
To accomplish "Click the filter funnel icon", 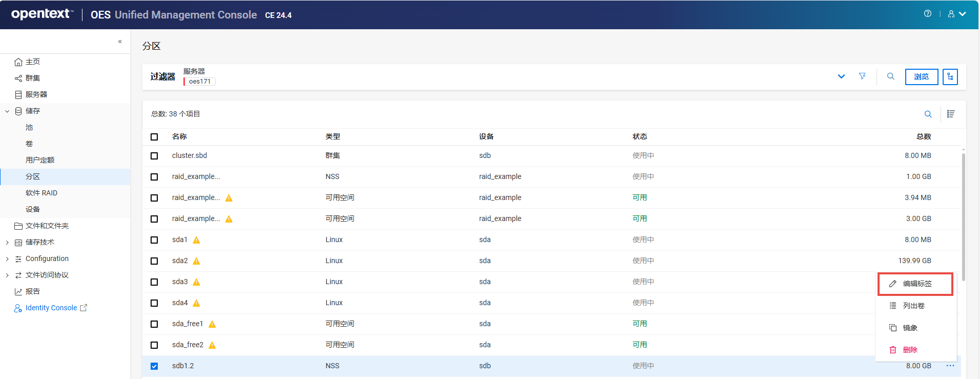I will (x=862, y=76).
